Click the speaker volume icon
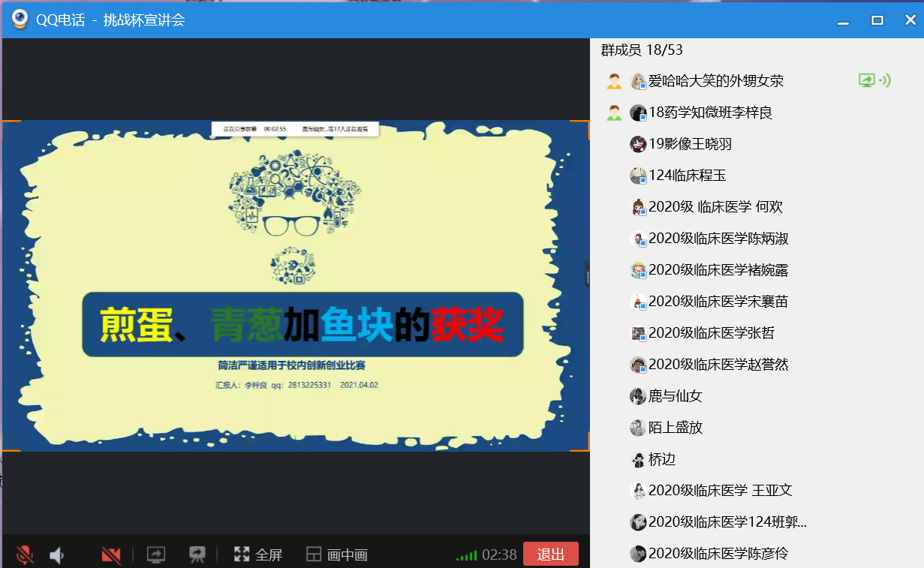924x568 pixels. tap(57, 555)
